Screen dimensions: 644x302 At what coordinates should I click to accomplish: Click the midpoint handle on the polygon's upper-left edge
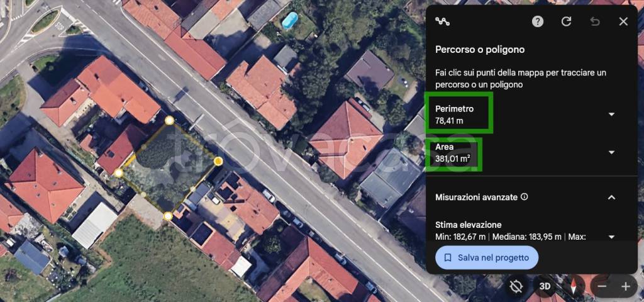pyautogui.click(x=144, y=146)
